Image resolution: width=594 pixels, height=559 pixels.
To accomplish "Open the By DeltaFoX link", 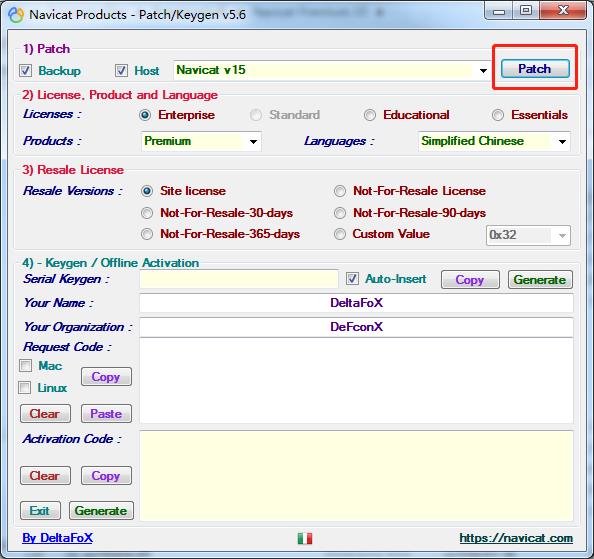I will [x=58, y=538].
